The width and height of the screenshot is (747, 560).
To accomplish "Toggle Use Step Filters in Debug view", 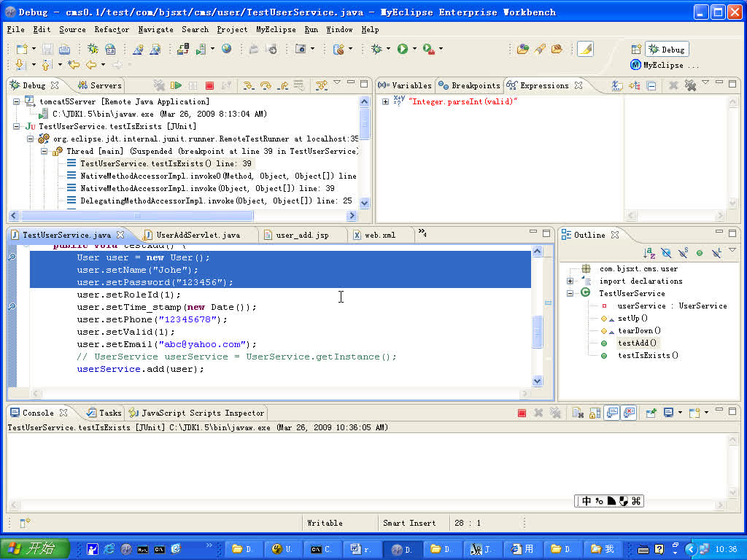I will click(x=322, y=86).
